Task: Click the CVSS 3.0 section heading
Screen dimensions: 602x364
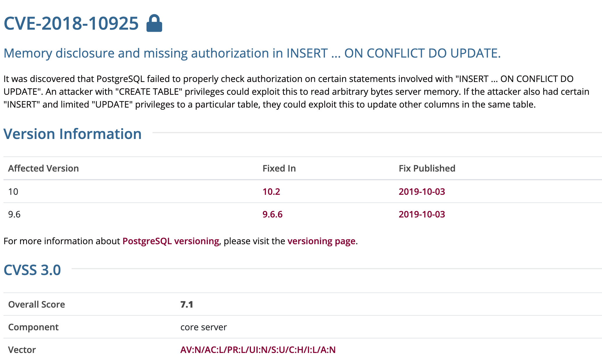Action: tap(32, 270)
